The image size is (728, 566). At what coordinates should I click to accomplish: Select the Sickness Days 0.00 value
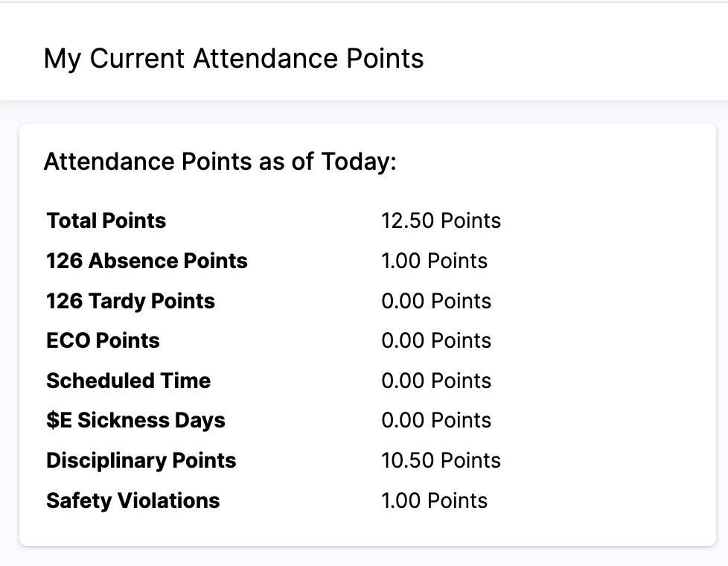pos(436,421)
